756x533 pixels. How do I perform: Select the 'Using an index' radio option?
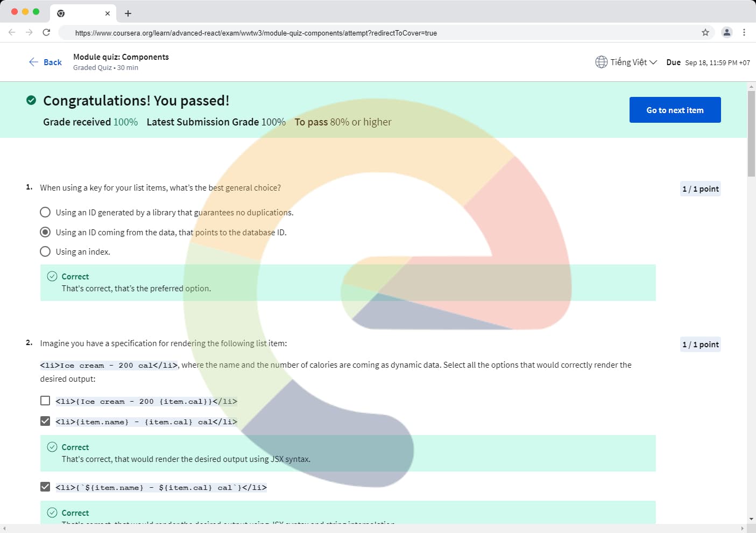[45, 251]
